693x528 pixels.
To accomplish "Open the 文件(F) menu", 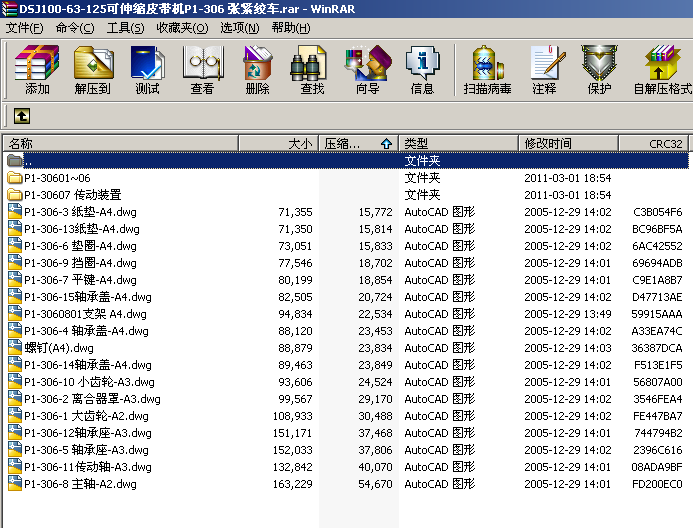I will coord(25,28).
